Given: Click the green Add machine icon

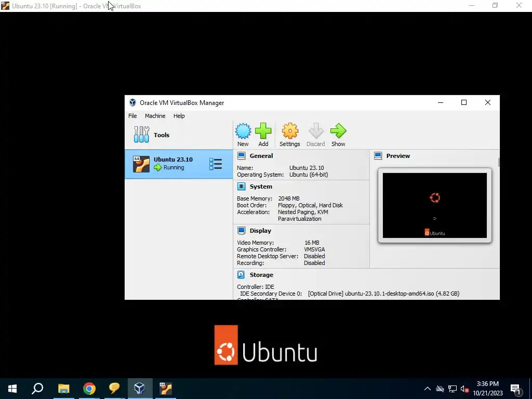Looking at the screenshot, I should tap(263, 131).
